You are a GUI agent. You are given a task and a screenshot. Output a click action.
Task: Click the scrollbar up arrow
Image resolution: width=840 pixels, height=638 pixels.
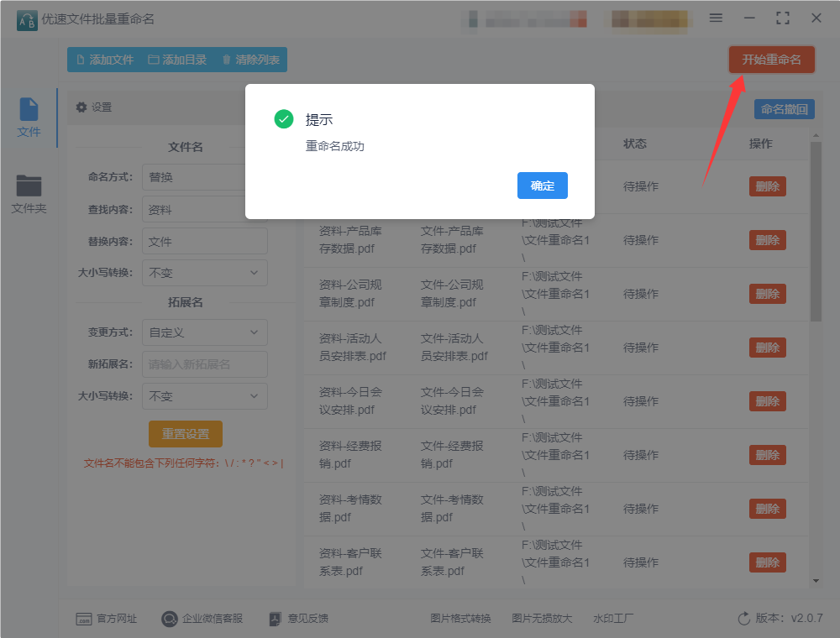816,136
